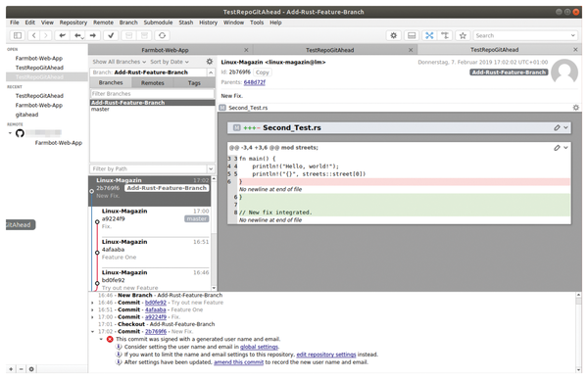This screenshot has height=379, width=588.
Task: Open commit list options gear
Action: pyautogui.click(x=210, y=62)
